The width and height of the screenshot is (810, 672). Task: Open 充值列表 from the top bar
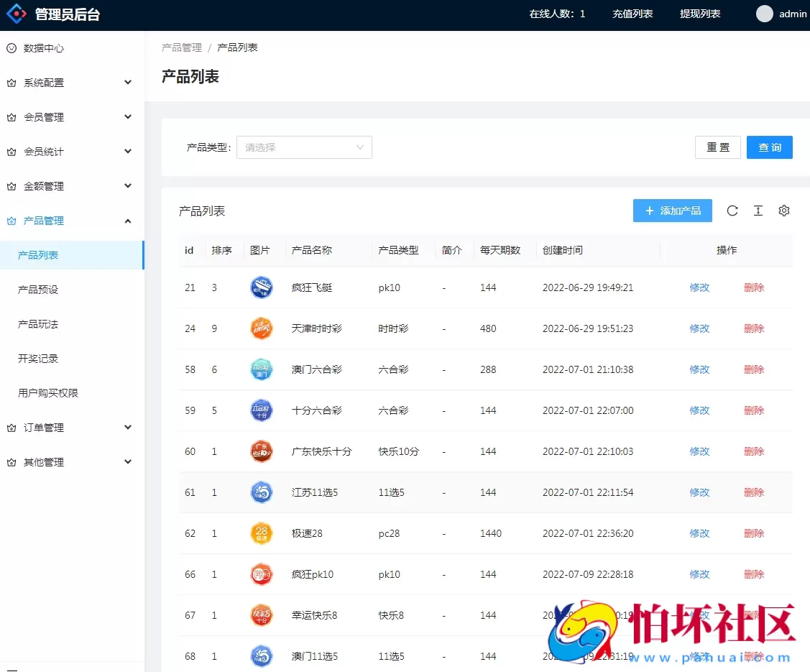[632, 13]
